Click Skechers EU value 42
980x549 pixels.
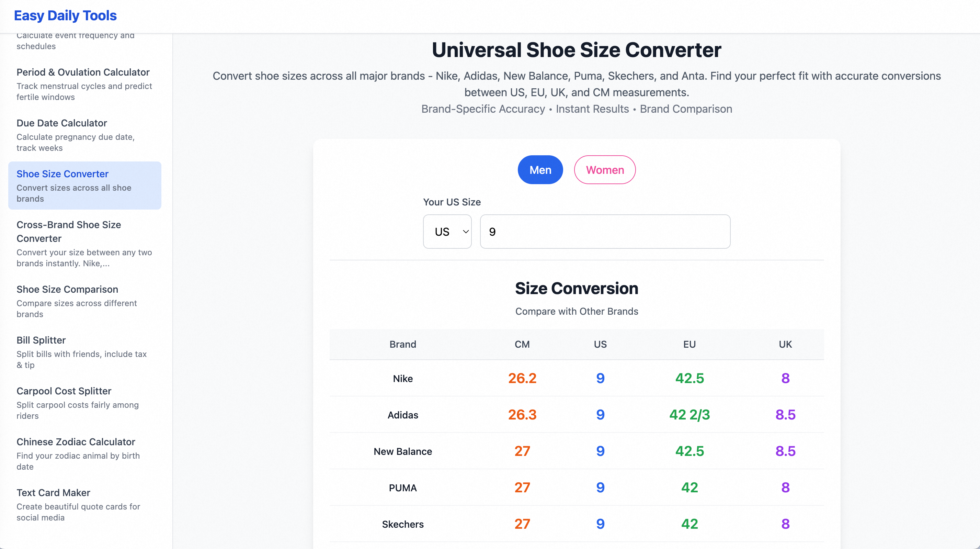click(x=690, y=524)
